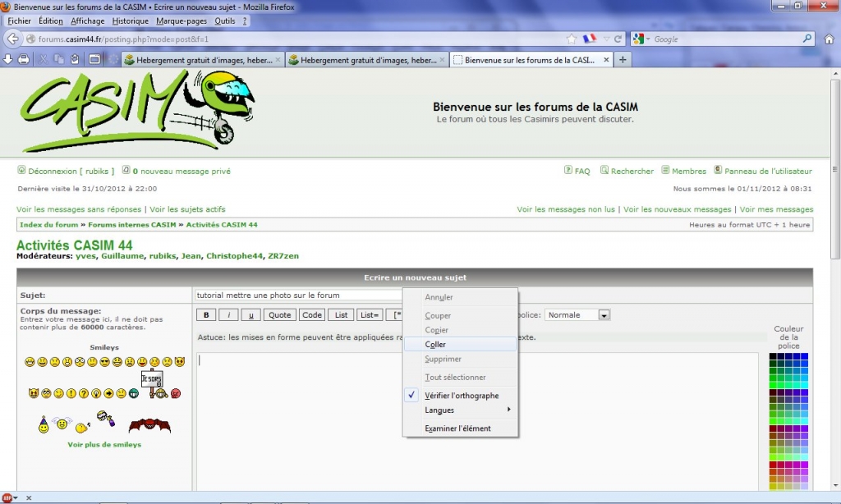The image size is (841, 504).
Task: Toggle underline formatting with u button
Action: (250, 315)
